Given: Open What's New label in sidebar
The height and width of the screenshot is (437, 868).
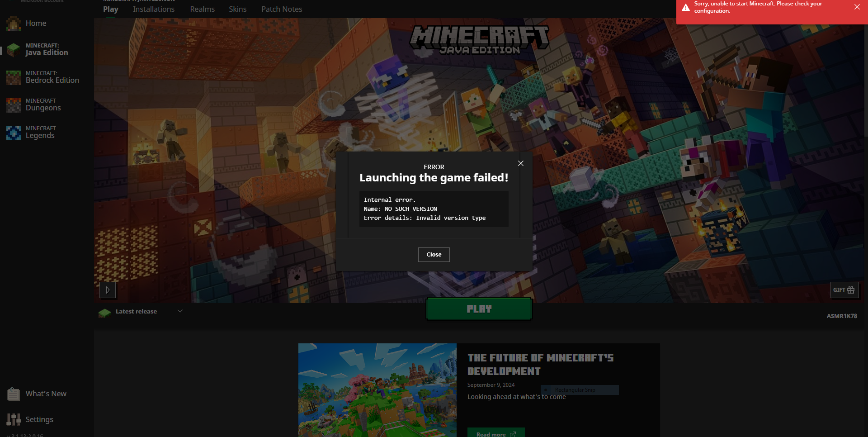Looking at the screenshot, I should [x=46, y=394].
